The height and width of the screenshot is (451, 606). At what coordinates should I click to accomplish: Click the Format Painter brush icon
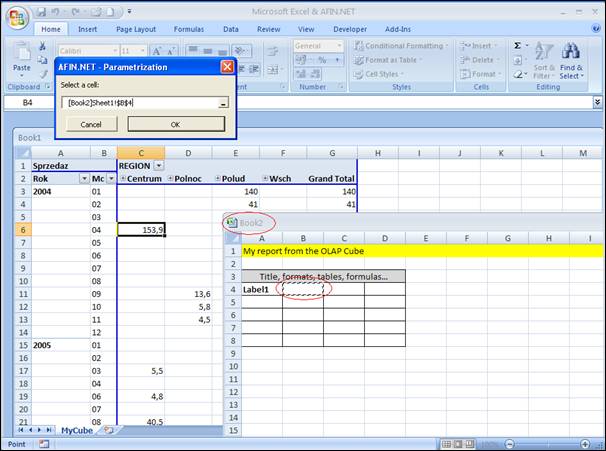tap(43, 74)
